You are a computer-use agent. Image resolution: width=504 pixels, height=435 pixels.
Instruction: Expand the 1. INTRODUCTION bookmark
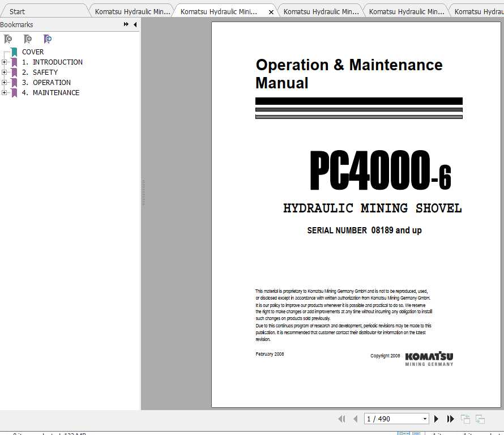pyautogui.click(x=4, y=62)
